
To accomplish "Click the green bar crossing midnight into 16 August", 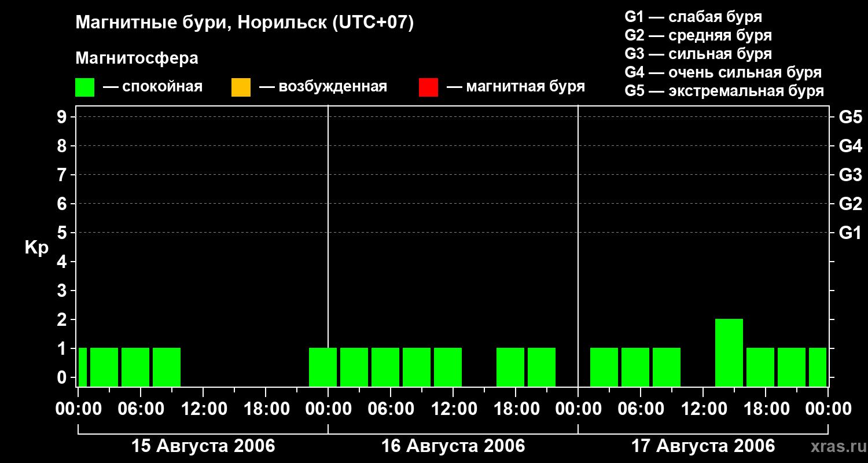I will [323, 367].
